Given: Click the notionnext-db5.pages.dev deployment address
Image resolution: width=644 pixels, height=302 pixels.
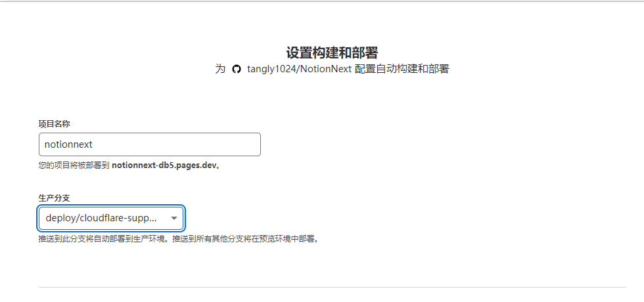Looking at the screenshot, I should click(x=165, y=165).
